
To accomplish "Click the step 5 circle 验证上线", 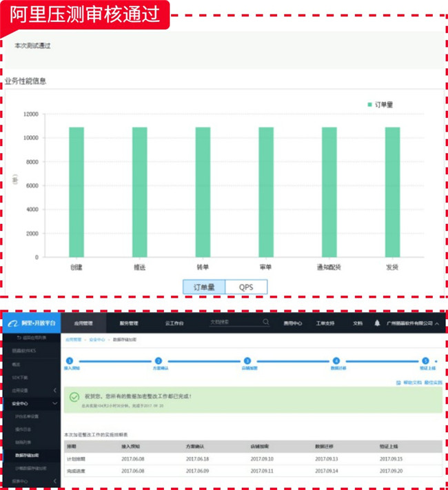I will [x=425, y=360].
